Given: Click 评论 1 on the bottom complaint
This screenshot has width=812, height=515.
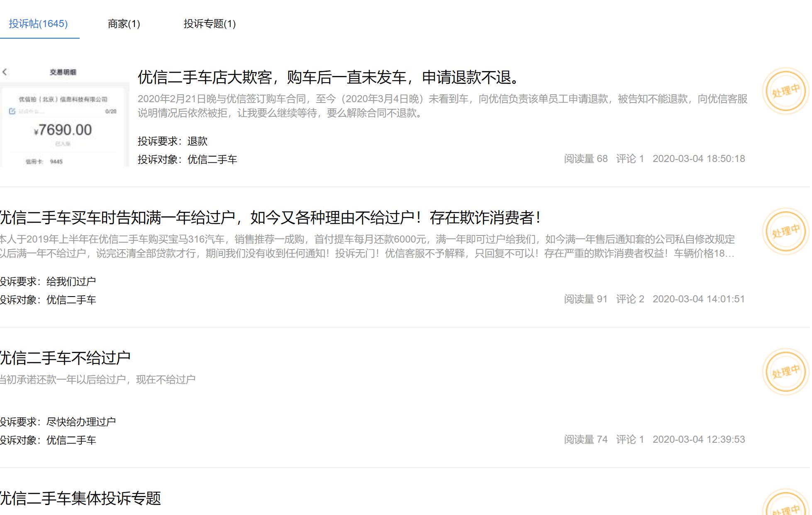Looking at the screenshot, I should coord(629,439).
